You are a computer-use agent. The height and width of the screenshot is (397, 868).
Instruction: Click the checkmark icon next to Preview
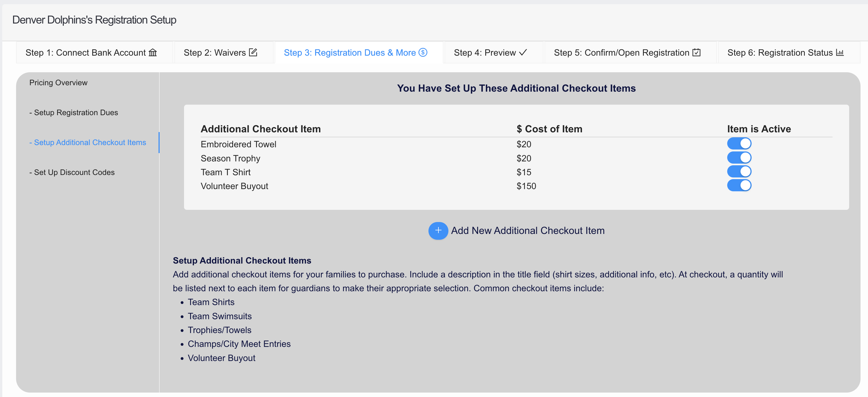point(523,52)
